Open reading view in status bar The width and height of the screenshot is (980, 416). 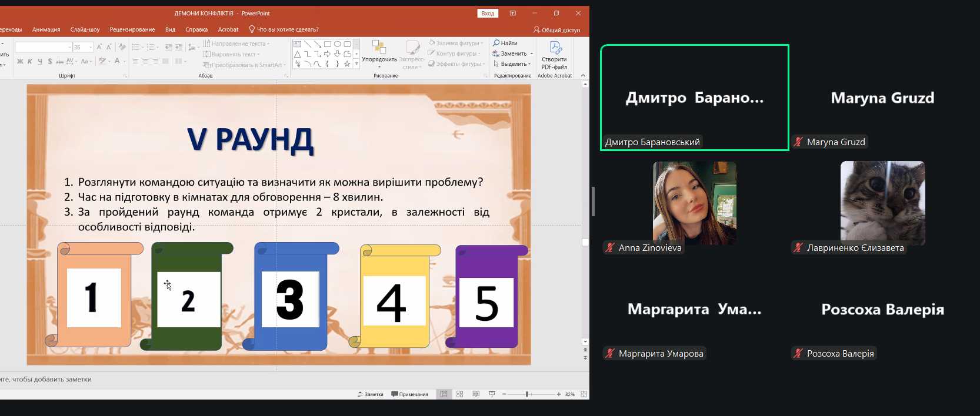tap(476, 394)
